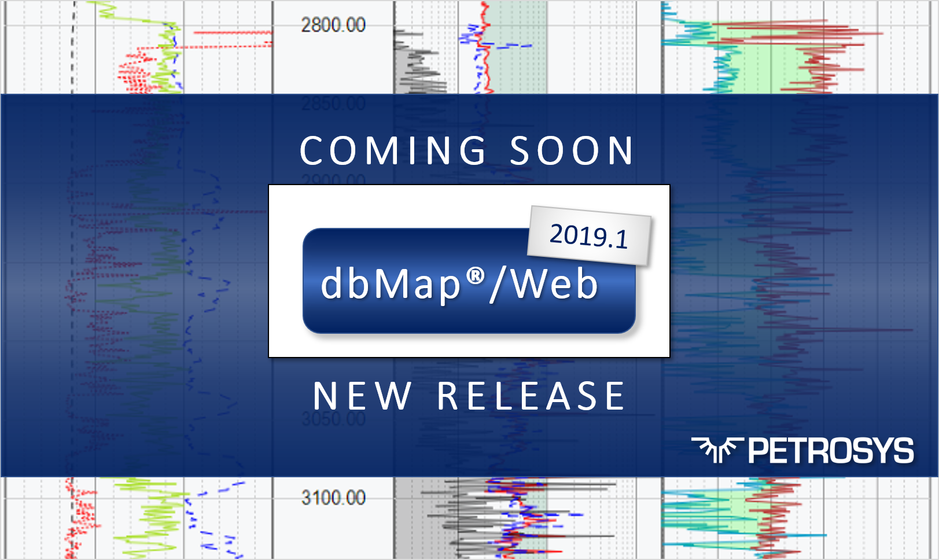Click the COMING SOON heading
This screenshot has width=939, height=560.
pyautogui.click(x=467, y=151)
